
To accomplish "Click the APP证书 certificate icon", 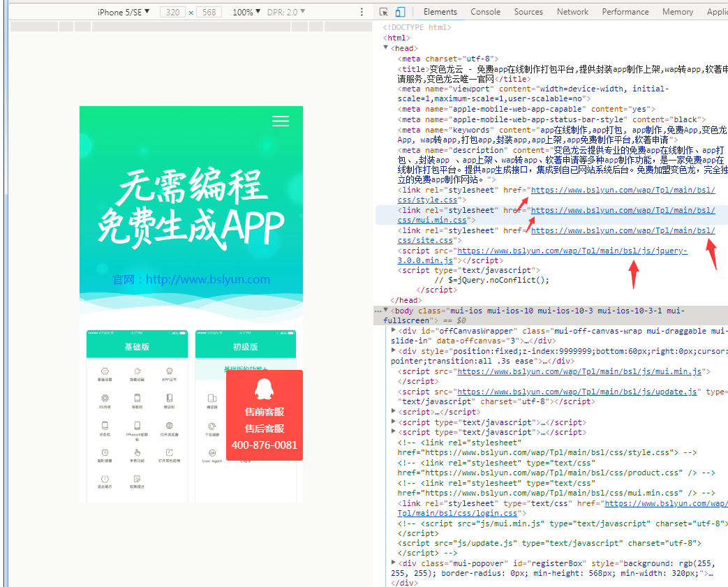I will click(170, 371).
